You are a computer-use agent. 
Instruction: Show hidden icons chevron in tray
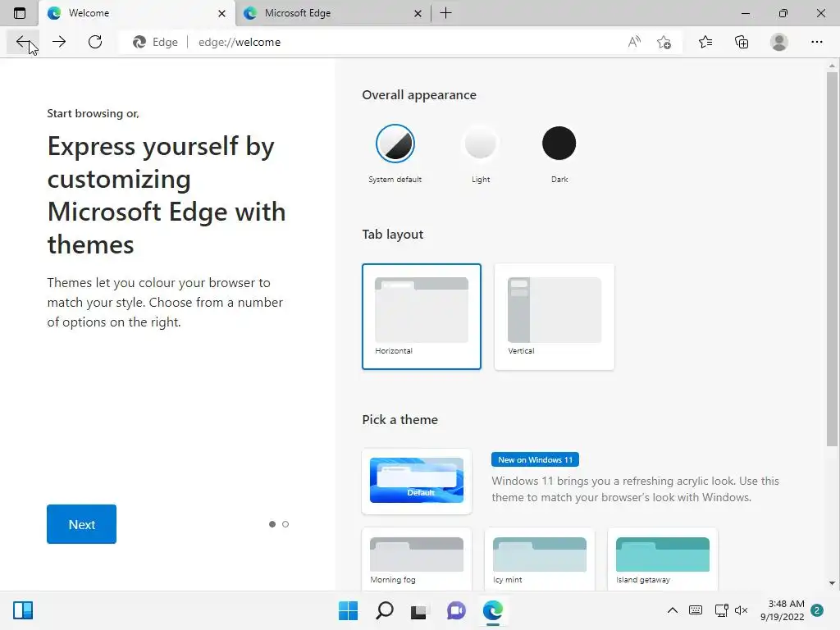click(673, 610)
